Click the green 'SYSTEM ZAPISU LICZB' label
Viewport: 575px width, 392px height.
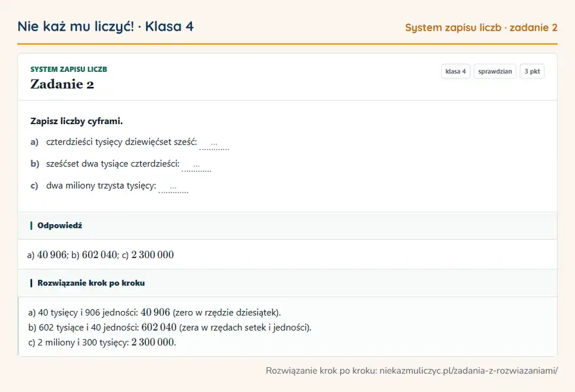[x=69, y=69]
